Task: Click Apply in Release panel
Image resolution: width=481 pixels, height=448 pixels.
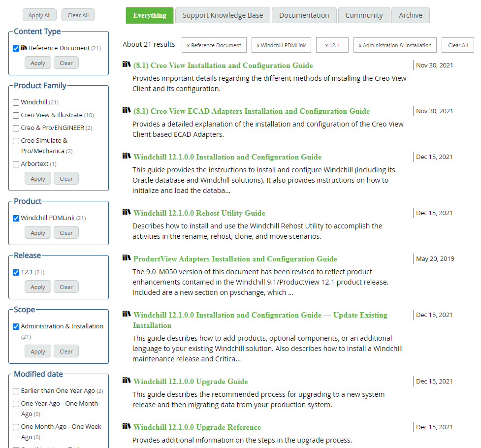Action: (x=38, y=287)
